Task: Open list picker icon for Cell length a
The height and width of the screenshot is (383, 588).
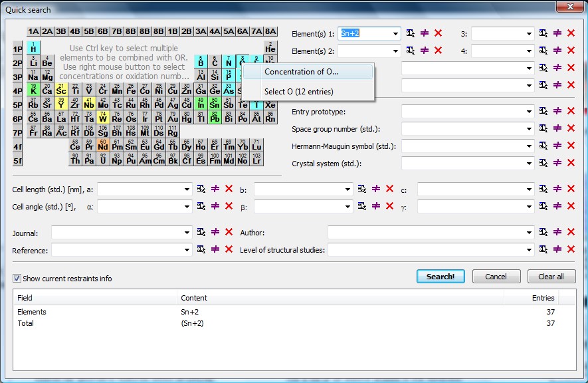Action: click(x=201, y=190)
